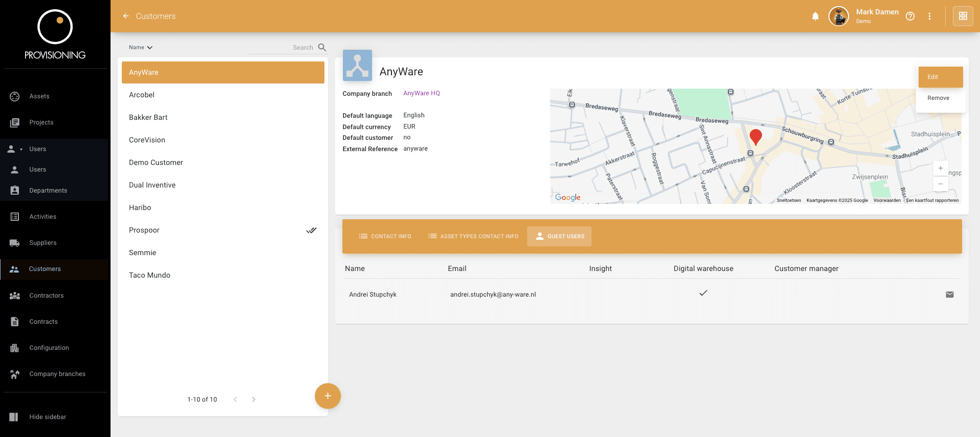Select Dual Inventive customer
Viewport: 980px width, 437px height.
(x=223, y=185)
